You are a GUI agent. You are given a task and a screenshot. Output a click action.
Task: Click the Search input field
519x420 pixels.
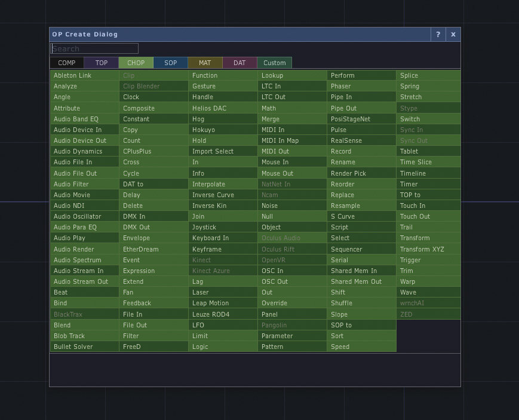pos(94,49)
